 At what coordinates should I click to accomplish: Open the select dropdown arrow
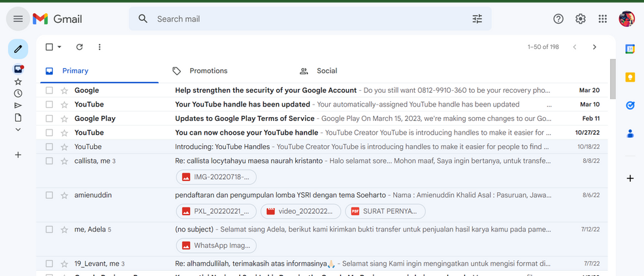click(x=59, y=47)
